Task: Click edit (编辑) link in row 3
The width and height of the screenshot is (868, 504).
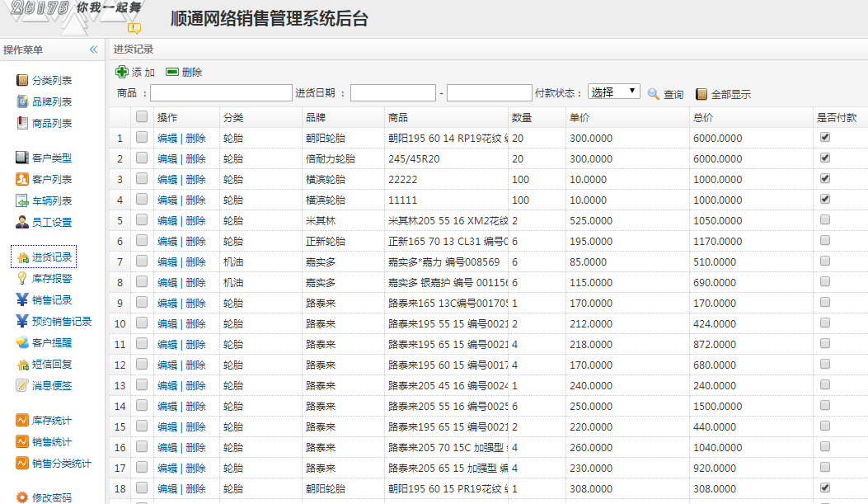Action: (x=167, y=179)
